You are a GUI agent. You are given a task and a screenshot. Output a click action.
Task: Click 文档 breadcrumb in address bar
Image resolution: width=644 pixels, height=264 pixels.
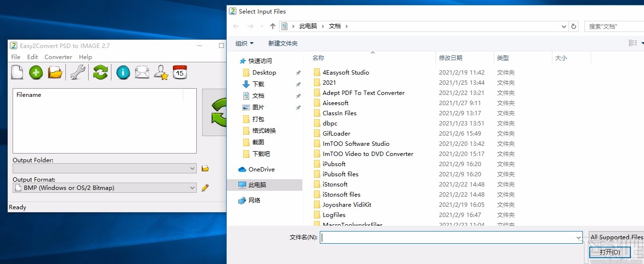point(335,26)
